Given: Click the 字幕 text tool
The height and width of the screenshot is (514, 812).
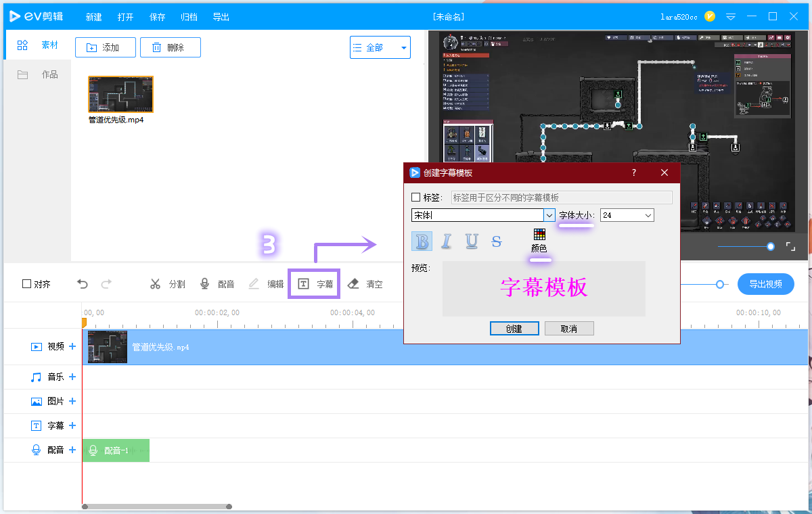Looking at the screenshot, I should pyautogui.click(x=315, y=284).
